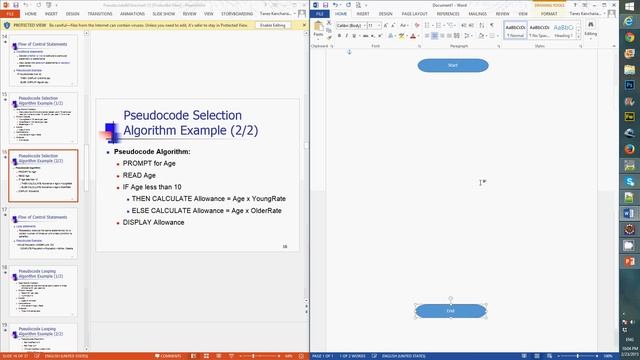Screen dimensions: 640x360
Task: Click the Cut scissors icon in Word
Action: [x=329, y=23]
